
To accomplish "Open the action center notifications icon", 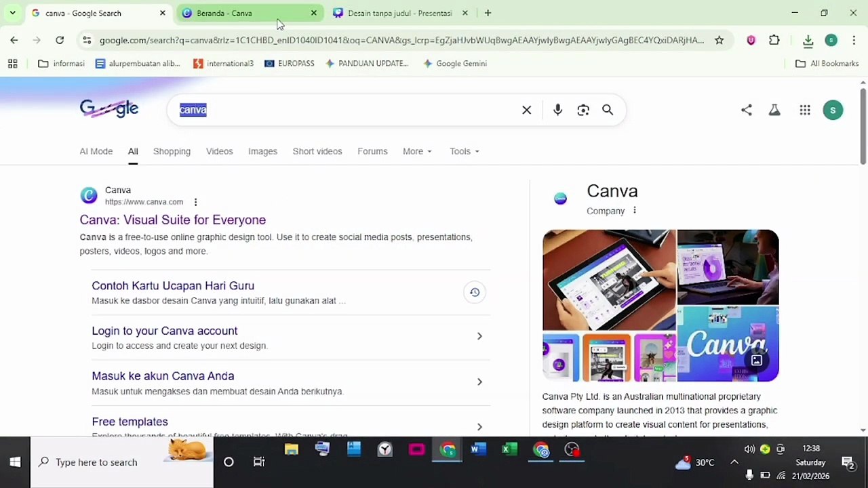I will click(848, 462).
